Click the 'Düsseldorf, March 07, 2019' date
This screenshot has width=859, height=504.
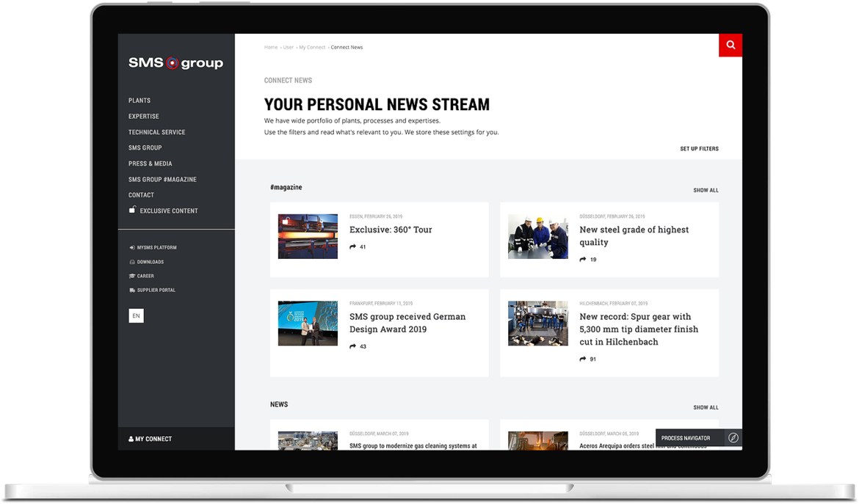click(379, 434)
